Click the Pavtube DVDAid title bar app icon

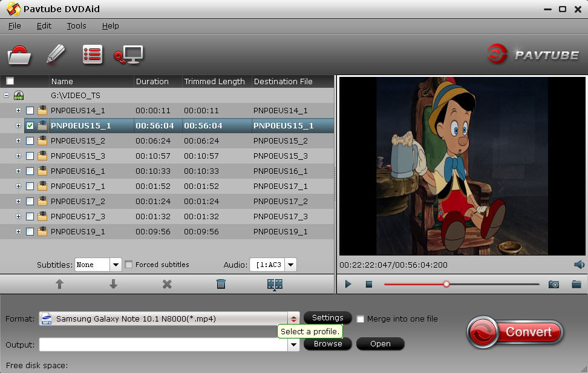[x=13, y=9]
